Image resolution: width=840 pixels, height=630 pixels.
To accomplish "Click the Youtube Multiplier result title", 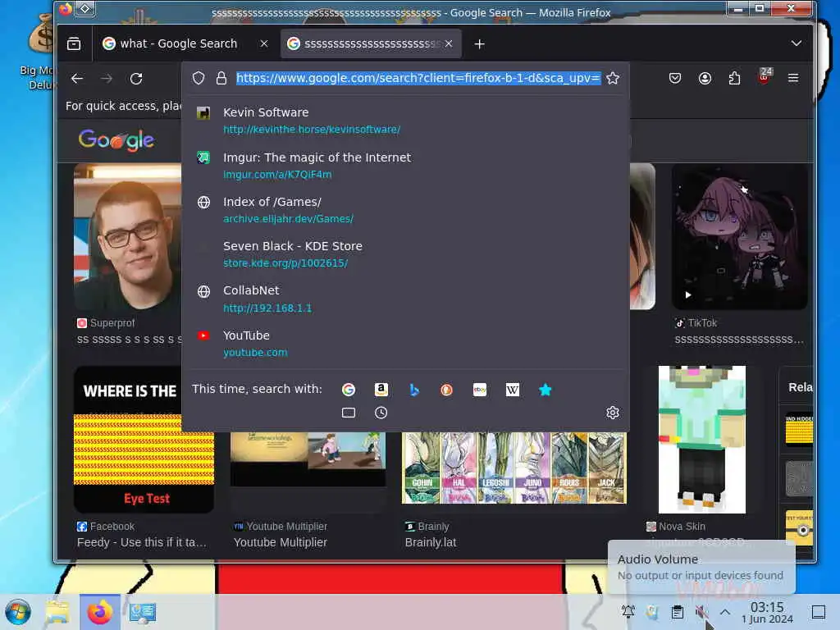I will 281,543.
